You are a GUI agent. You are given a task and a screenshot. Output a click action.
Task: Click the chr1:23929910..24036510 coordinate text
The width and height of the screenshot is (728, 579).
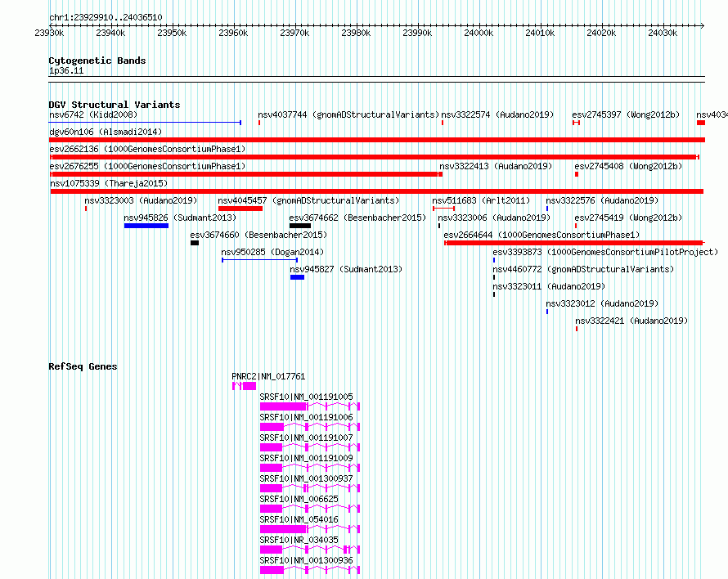pyautogui.click(x=106, y=18)
